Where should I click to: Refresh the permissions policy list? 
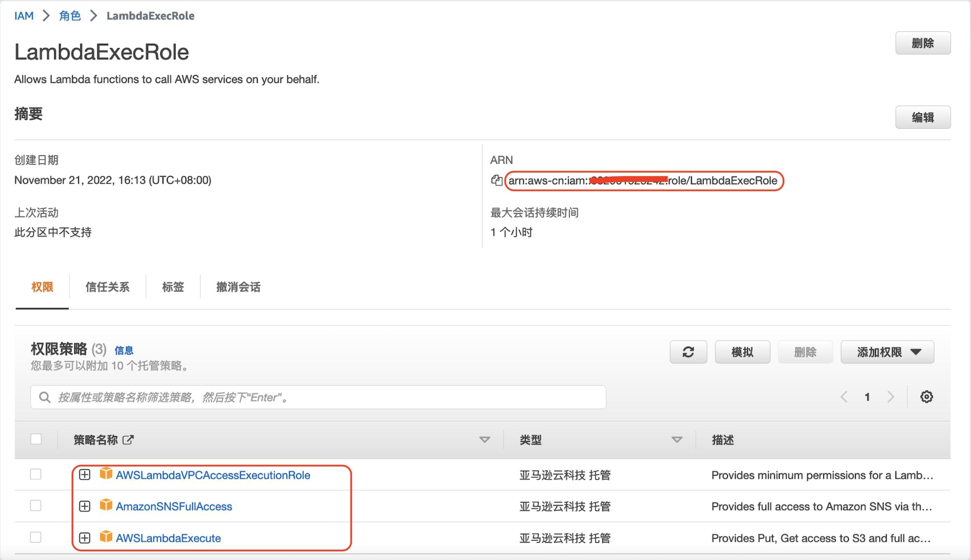(688, 352)
